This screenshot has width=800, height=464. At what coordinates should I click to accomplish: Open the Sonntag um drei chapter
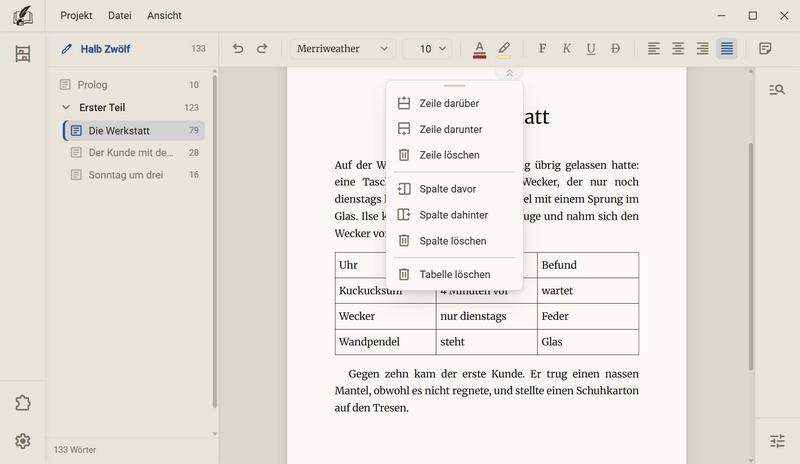(134, 175)
